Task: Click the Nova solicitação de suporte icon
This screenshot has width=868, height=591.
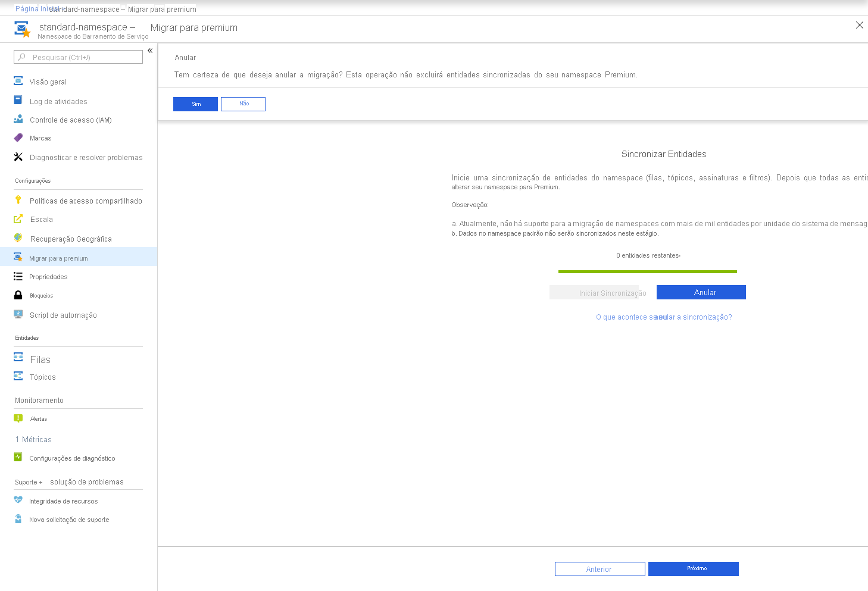Action: [18, 519]
